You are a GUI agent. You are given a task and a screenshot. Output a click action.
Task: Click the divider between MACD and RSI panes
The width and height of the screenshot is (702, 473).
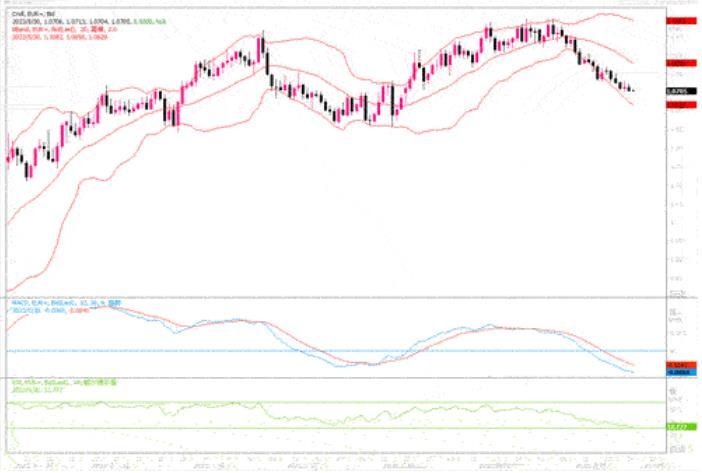pos(351,378)
